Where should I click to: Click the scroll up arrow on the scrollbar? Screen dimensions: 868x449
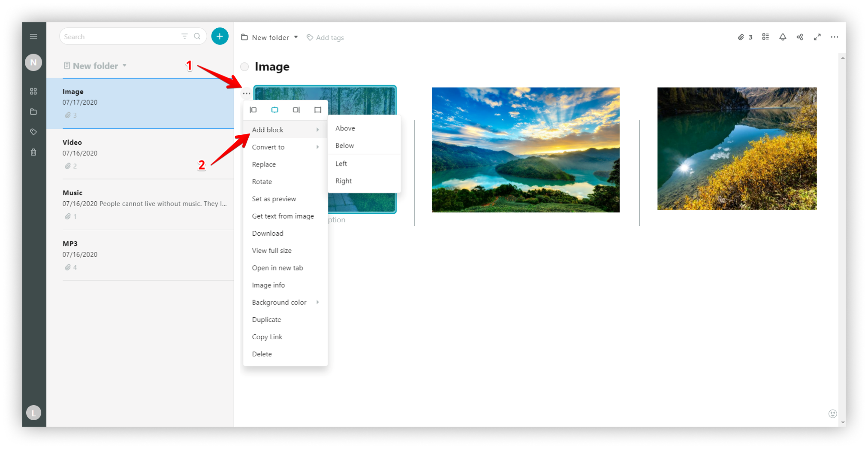pyautogui.click(x=843, y=58)
